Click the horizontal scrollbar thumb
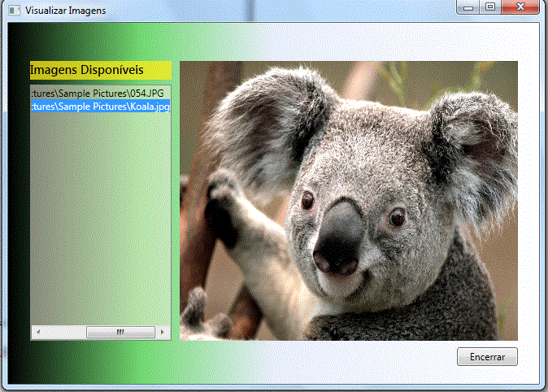This screenshot has height=392, width=548. [120, 333]
